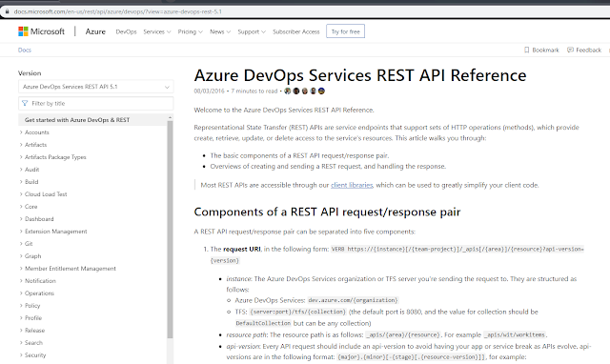Click the browser URL address field
This screenshot has height=364, width=610.
click(118, 11)
